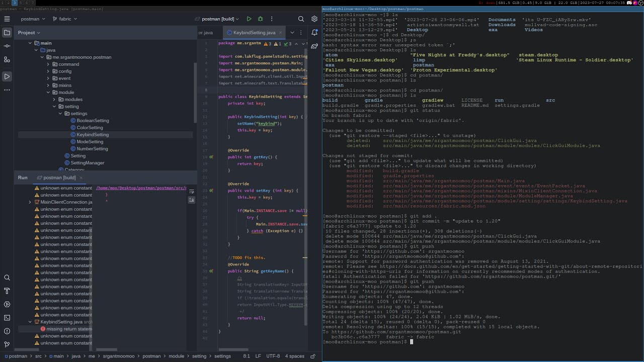Open the fabric branch dropdown
Image resolution: width=644 pixels, height=362 pixels.
point(64,19)
